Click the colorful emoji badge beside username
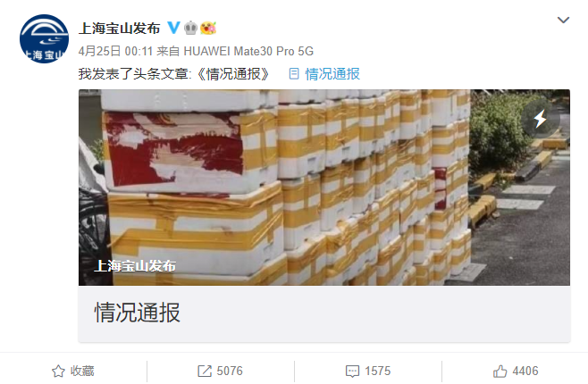Image resolution: width=588 pixels, height=384 pixels. pos(208,28)
